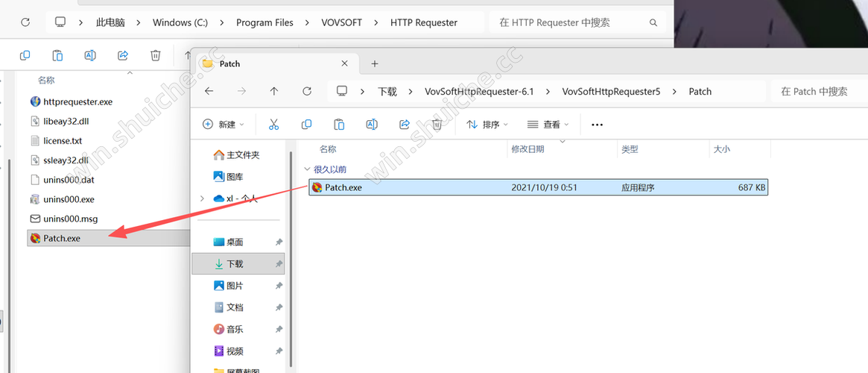Navigate to VOVSOFT breadcrumb

tap(341, 22)
